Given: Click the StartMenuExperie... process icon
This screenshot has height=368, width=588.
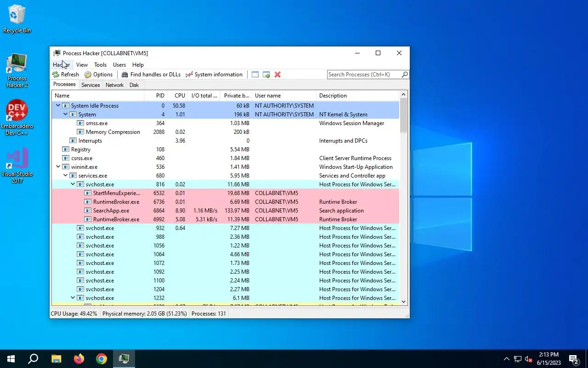Looking at the screenshot, I should pos(88,193).
